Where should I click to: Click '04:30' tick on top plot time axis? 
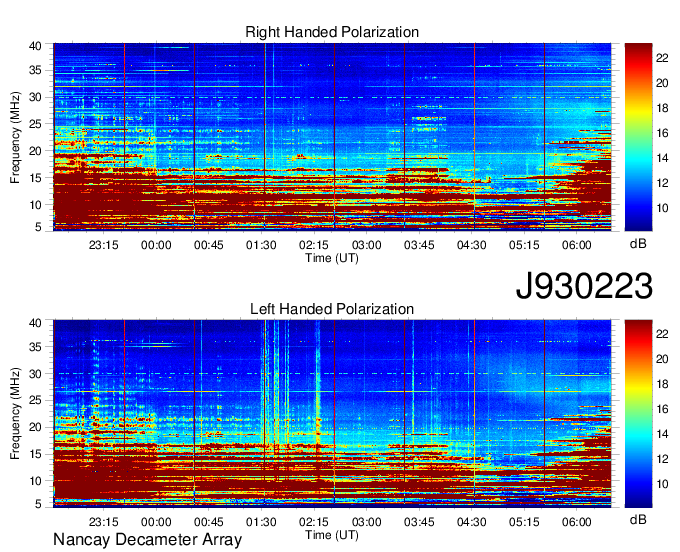tap(471, 245)
